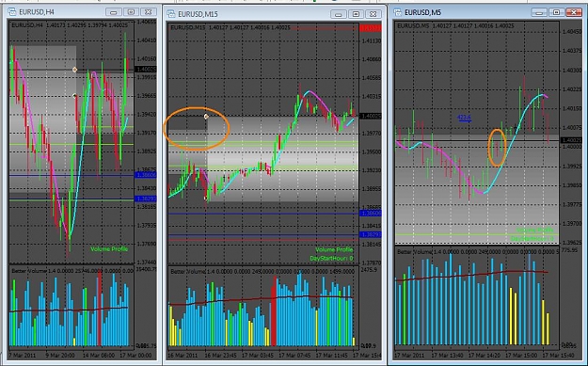Click the M15 chart OHLC header text

point(230,27)
